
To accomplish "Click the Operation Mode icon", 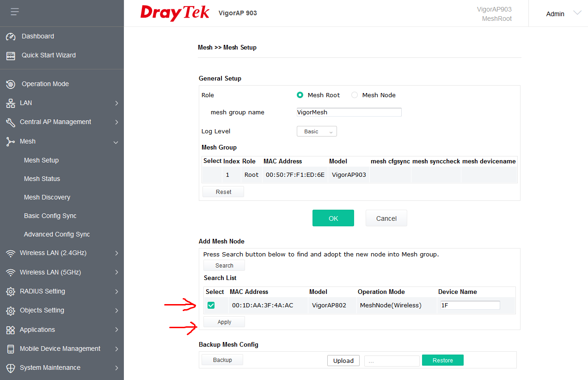I will (x=11, y=84).
